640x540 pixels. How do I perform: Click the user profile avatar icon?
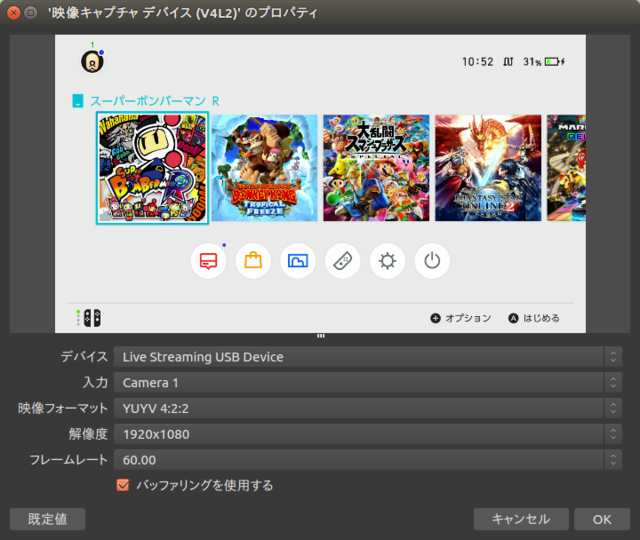92,62
